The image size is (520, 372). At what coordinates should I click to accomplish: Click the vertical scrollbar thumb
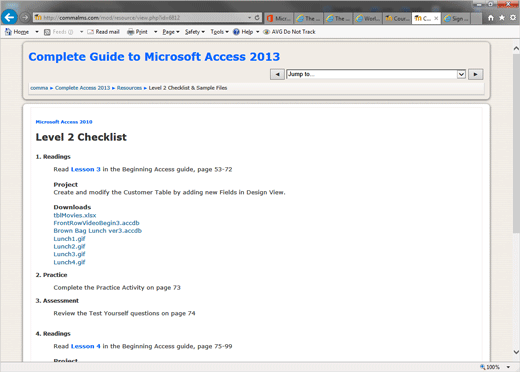[x=516, y=143]
